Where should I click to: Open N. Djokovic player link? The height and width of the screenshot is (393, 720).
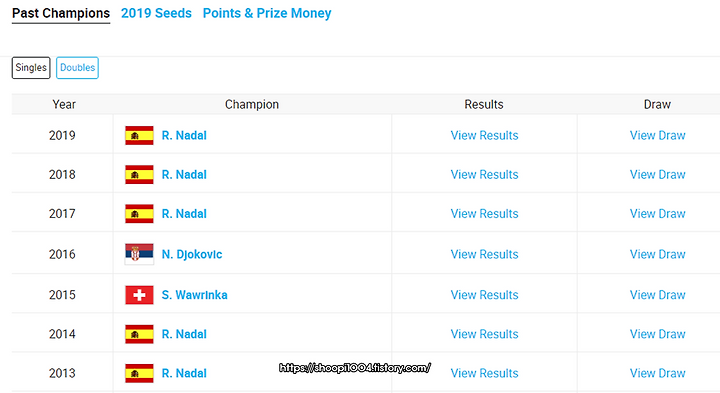point(192,254)
